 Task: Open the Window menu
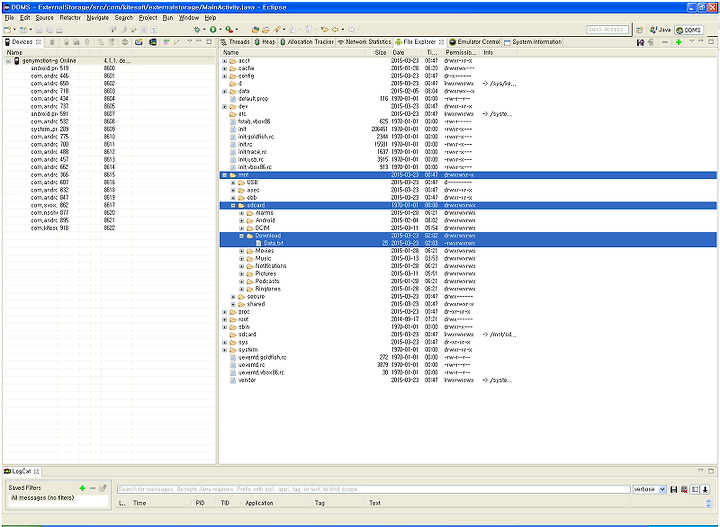189,17
